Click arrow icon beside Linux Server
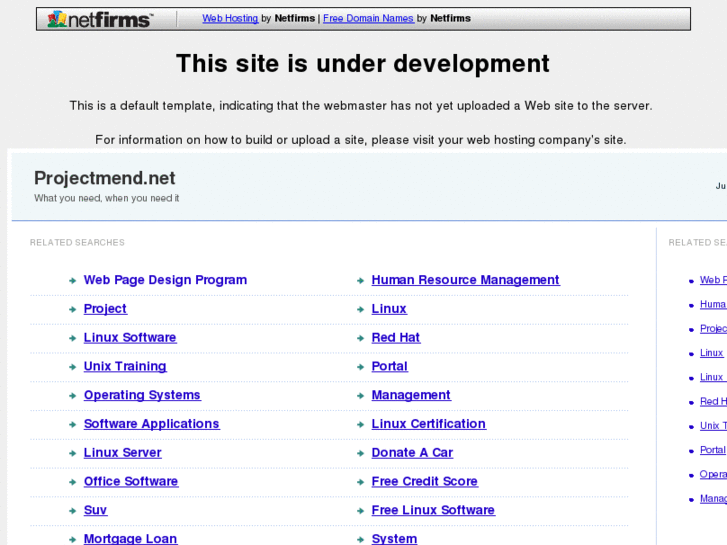 click(x=72, y=453)
